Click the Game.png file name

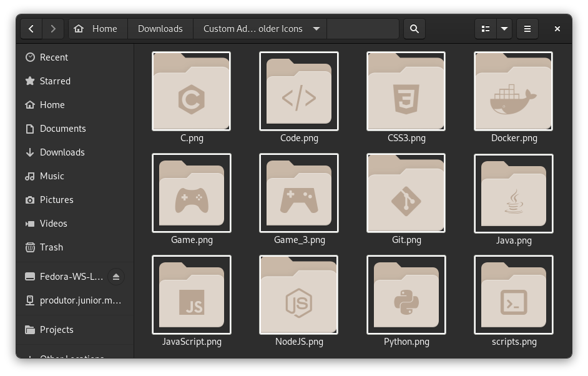tap(192, 240)
